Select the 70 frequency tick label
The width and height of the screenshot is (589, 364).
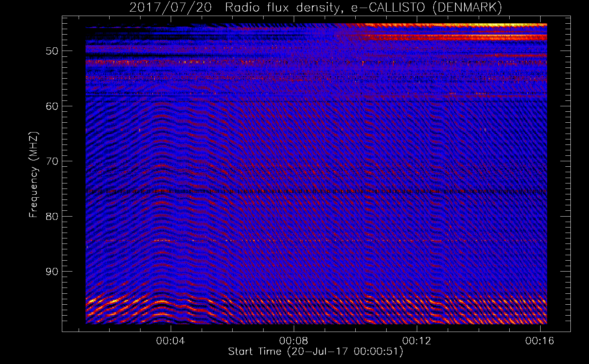(52, 161)
